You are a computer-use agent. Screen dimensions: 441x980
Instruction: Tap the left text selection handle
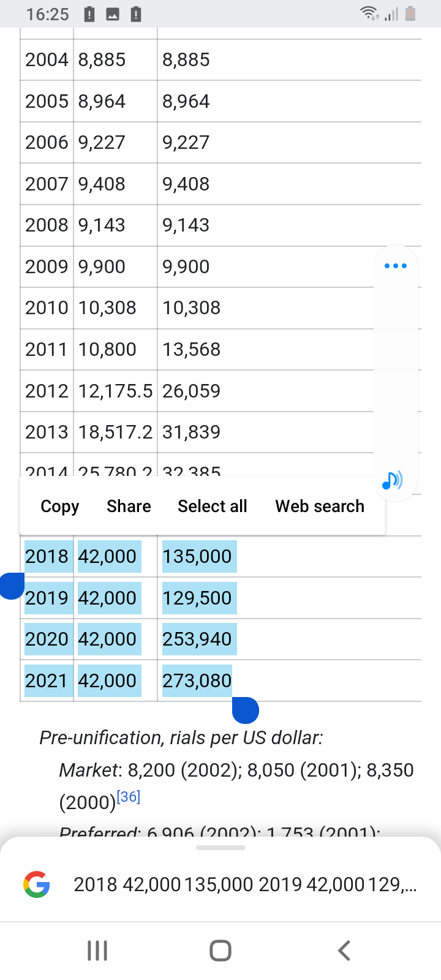12,586
